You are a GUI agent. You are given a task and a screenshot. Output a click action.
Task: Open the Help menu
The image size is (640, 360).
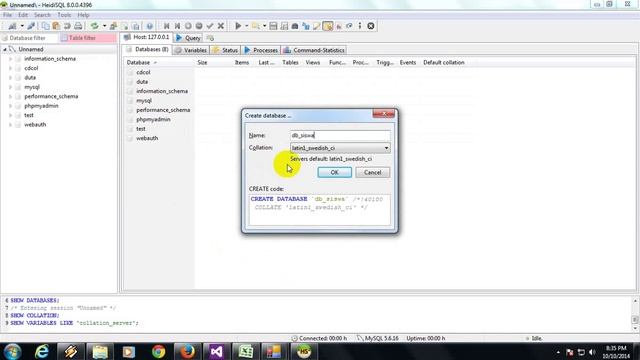pyautogui.click(x=83, y=15)
